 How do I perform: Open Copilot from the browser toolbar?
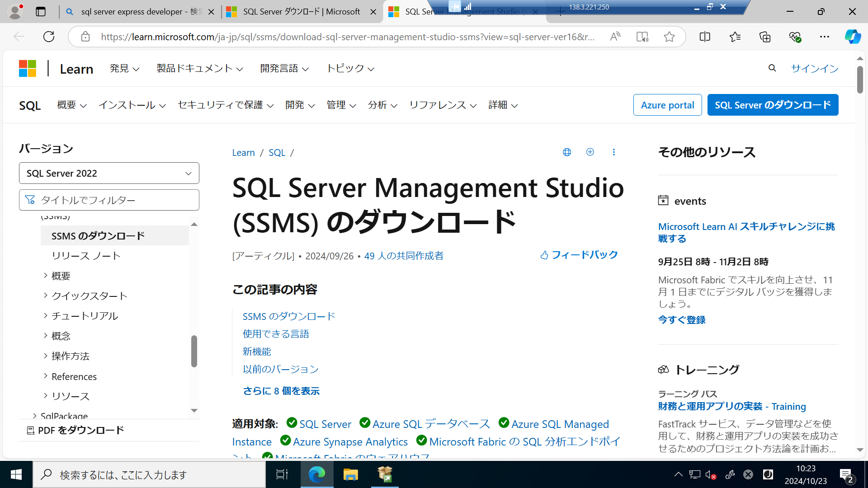853,37
